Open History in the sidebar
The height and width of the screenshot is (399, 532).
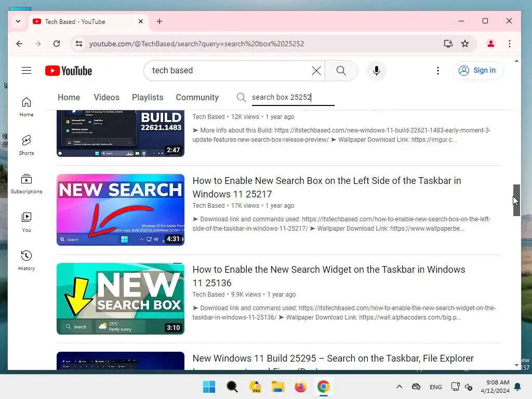pyautogui.click(x=26, y=261)
